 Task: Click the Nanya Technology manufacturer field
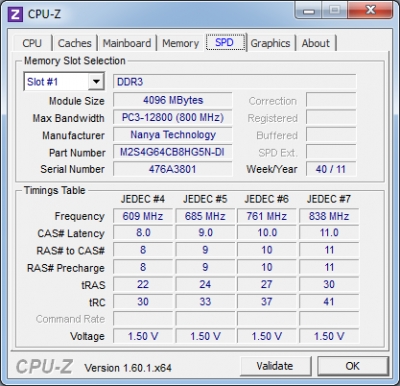pos(172,135)
